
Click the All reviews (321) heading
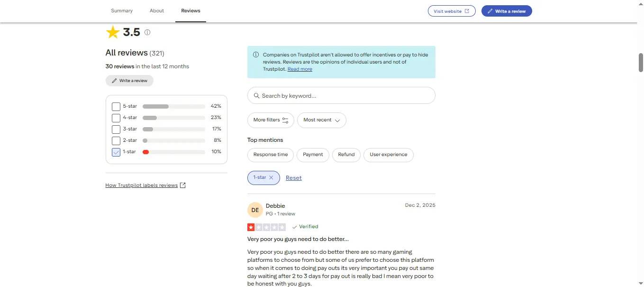(135, 53)
